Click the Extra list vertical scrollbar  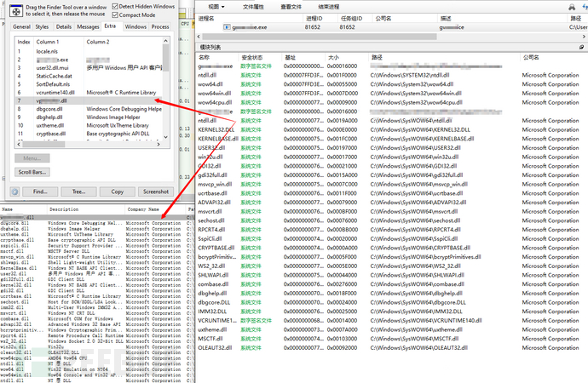click(166, 85)
